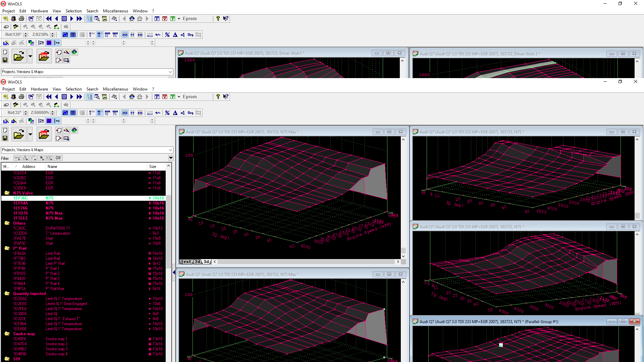Toggle decimal 255 number format, lower toolbar
This screenshot has height=362, width=644.
tap(125, 113)
